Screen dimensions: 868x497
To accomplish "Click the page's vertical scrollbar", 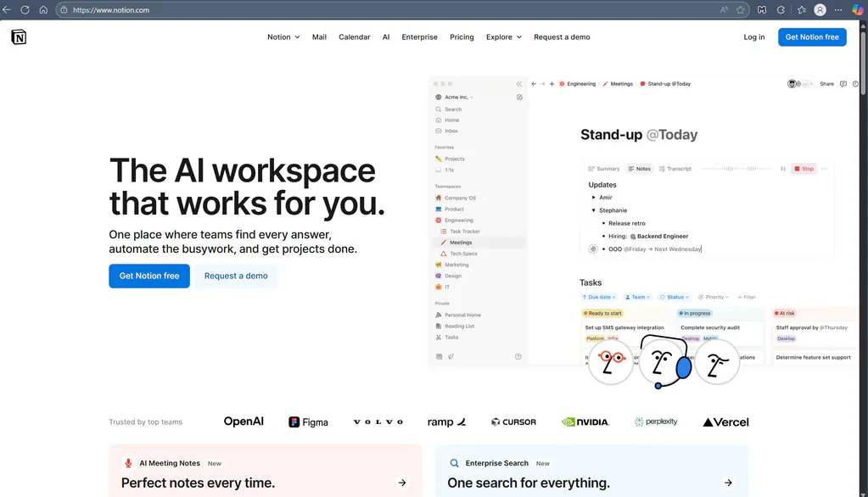I will pyautogui.click(x=864, y=254).
